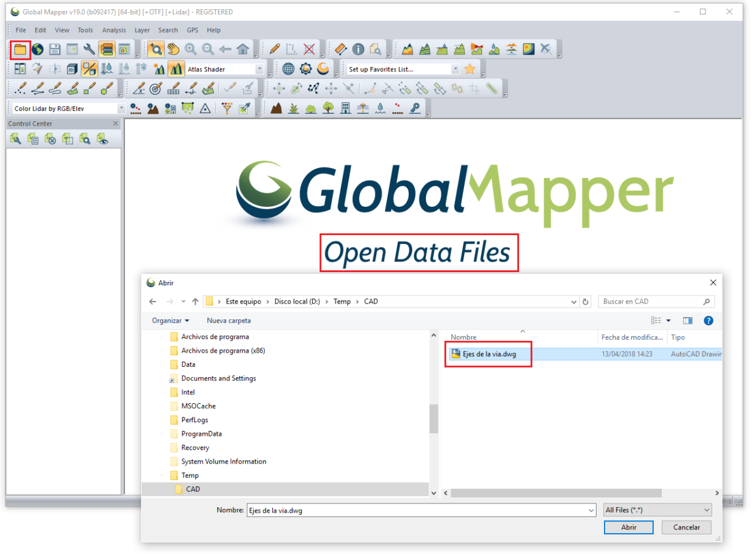This screenshot has width=756, height=554.
Task: Toggle the night display moon icon
Action: [323, 68]
